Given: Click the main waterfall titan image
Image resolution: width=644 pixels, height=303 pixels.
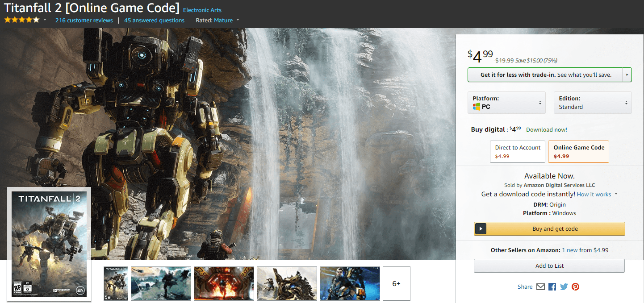Looking at the screenshot, I should (228, 144).
